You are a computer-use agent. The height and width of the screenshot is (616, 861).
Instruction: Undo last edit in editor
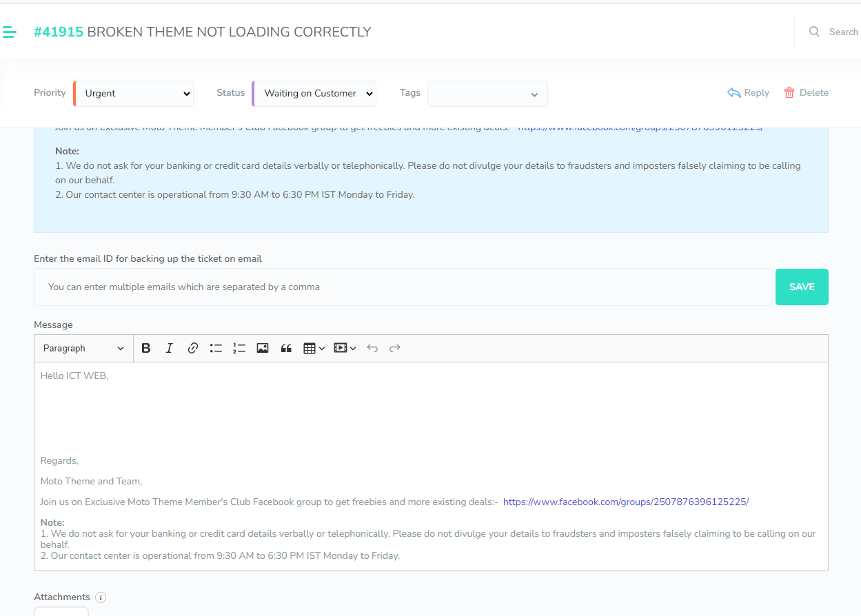tap(372, 348)
